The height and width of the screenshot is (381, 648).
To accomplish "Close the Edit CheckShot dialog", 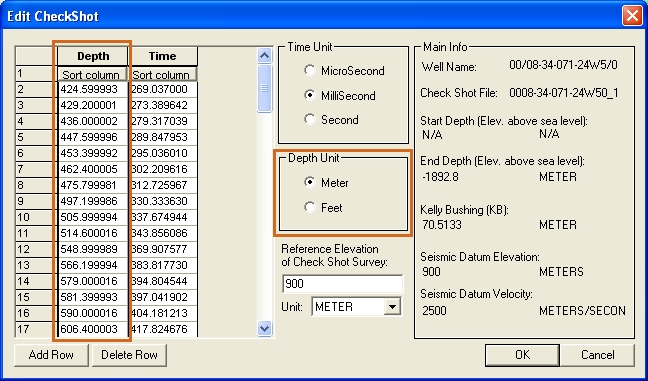I will (x=632, y=16).
